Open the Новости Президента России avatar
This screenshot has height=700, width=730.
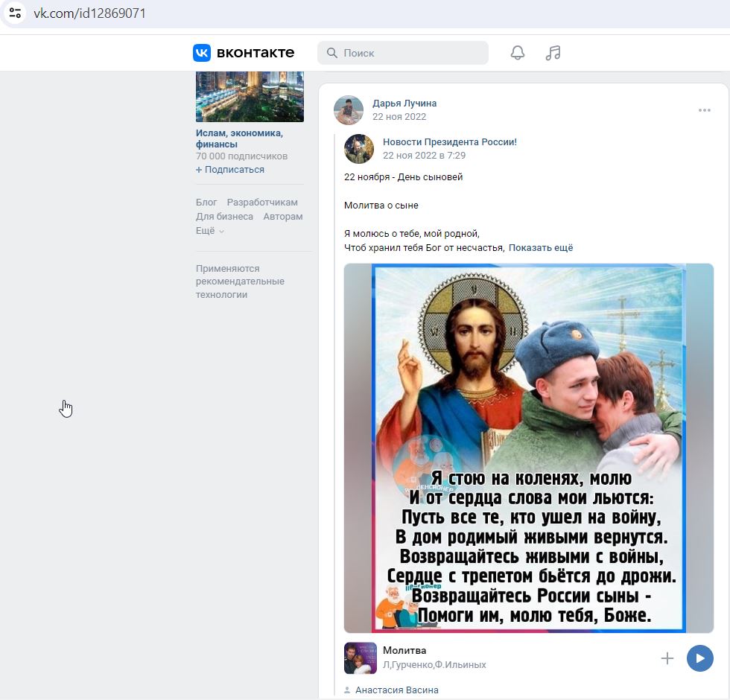coord(359,149)
